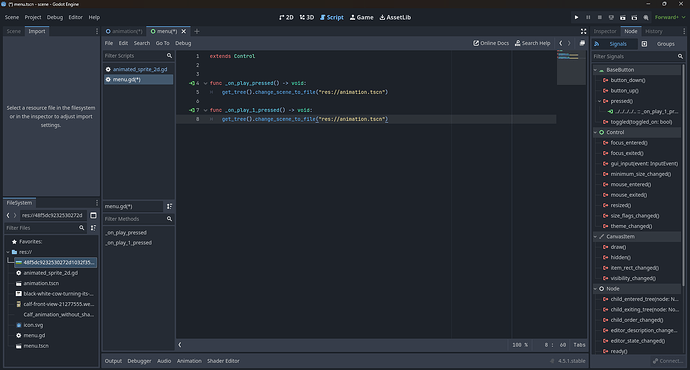The width and height of the screenshot is (690, 370).
Task: Collapse the CanvasItem signal group
Action: [595, 237]
